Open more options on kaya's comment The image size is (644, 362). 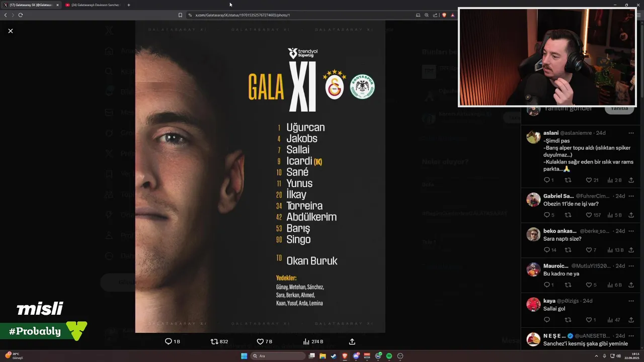[631, 301]
